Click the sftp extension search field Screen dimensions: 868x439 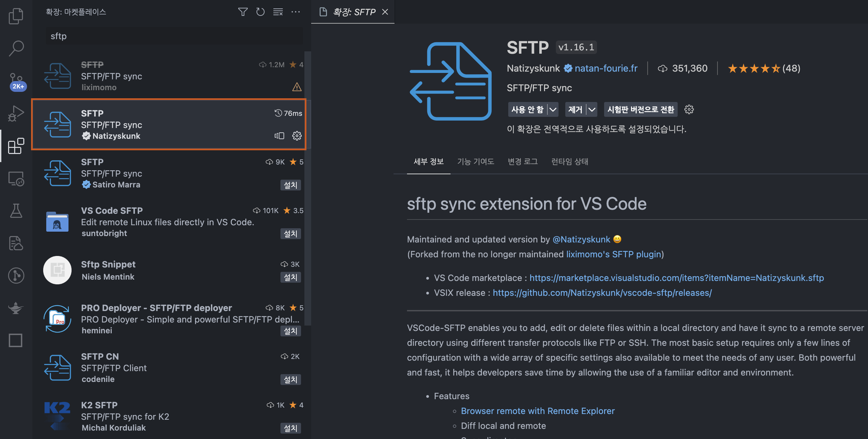[174, 36]
